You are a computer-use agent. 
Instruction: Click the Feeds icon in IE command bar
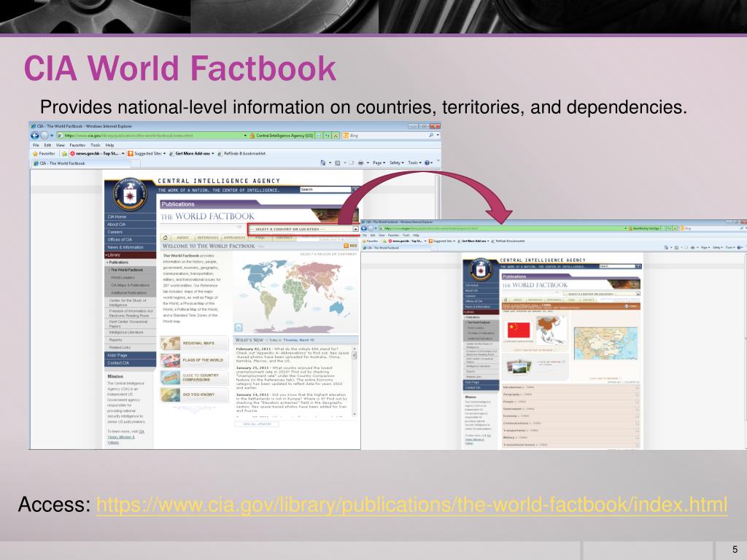point(337,163)
